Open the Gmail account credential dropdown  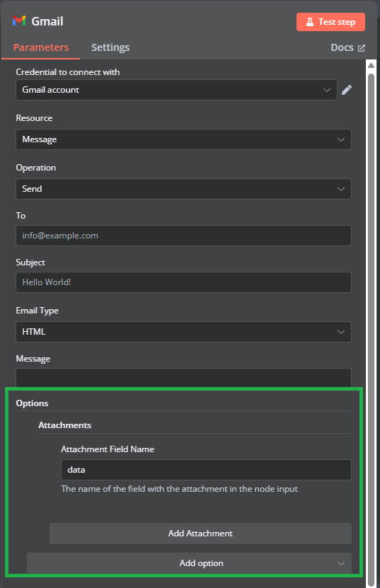pos(176,90)
